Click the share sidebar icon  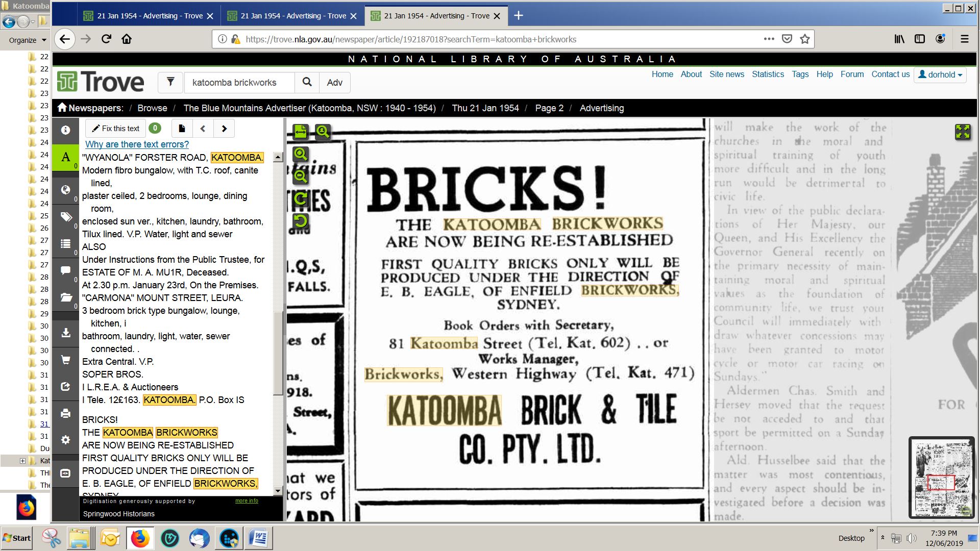65,387
